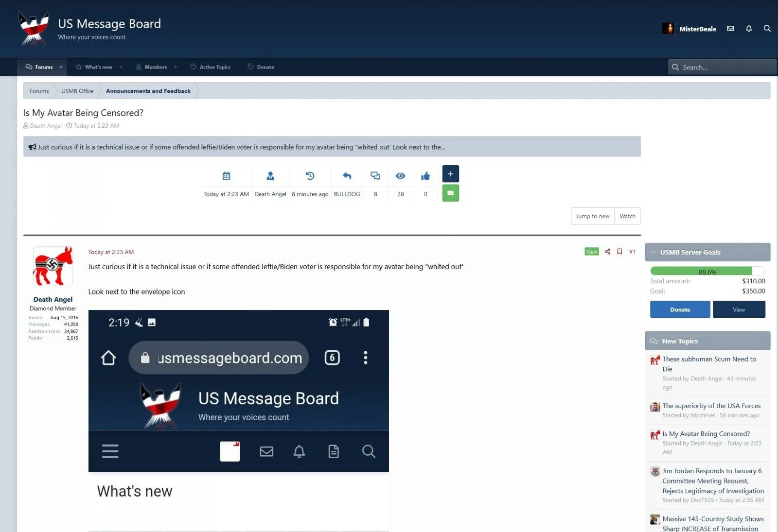778x532 pixels.
Task: Expand the Members dropdown arrow
Action: 176,67
